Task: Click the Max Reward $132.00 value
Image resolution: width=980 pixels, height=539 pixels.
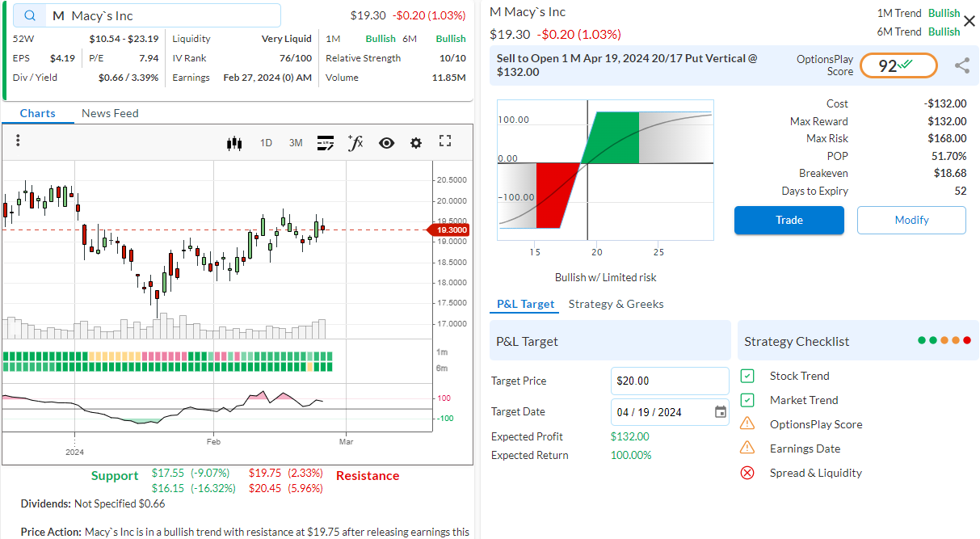Action: tap(947, 121)
